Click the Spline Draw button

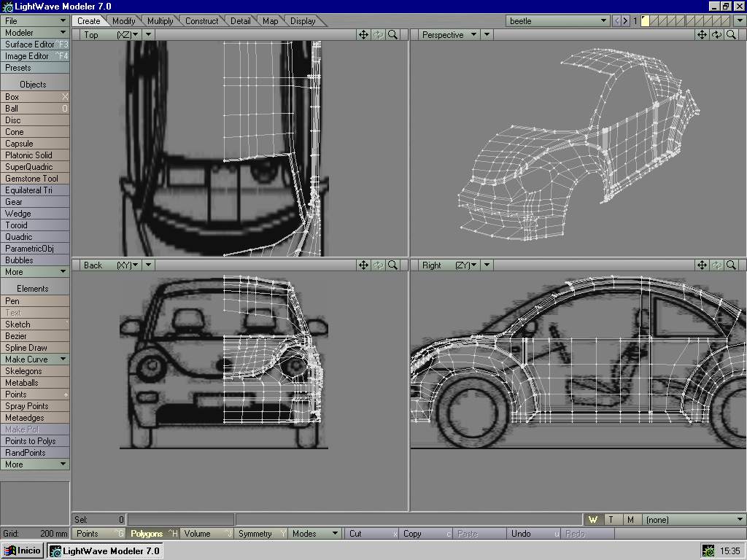(x=34, y=347)
